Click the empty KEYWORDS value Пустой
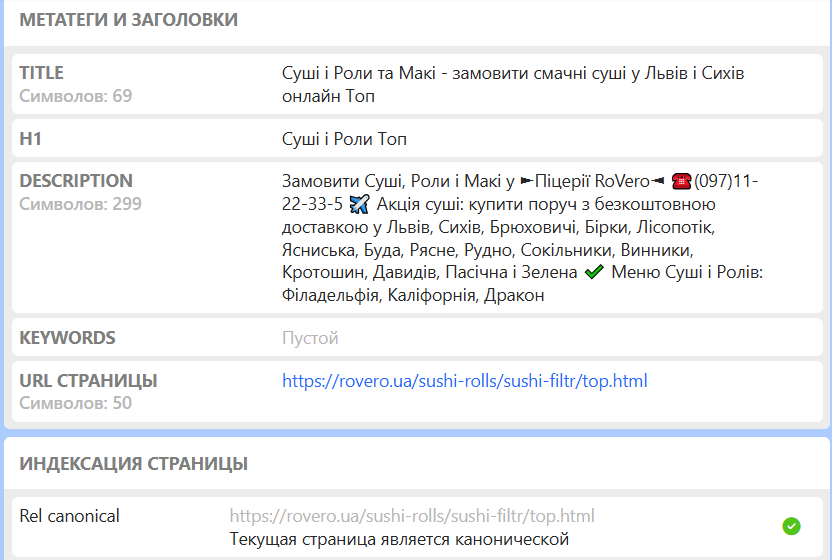 tap(310, 338)
